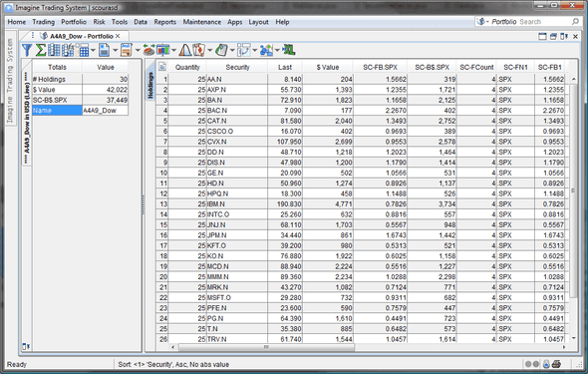The image size is (588, 374).
Task: Click the SC-FCount column header
Action: pyautogui.click(x=476, y=67)
